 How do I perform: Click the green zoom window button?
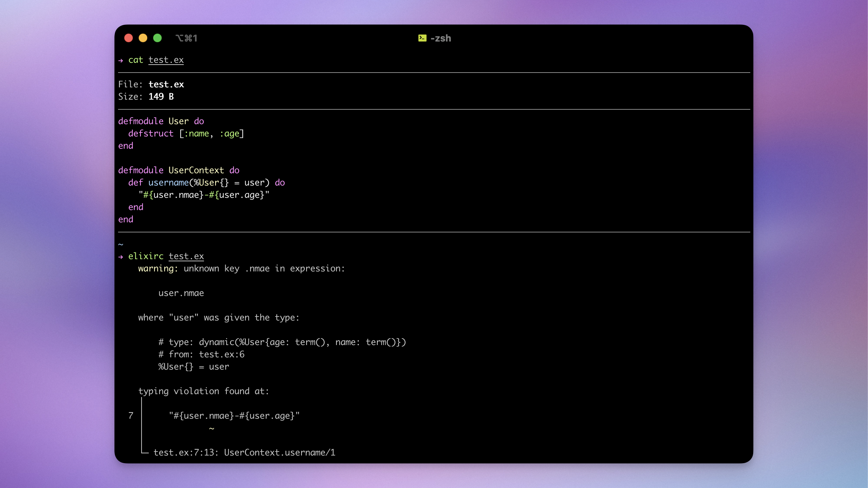[157, 38]
